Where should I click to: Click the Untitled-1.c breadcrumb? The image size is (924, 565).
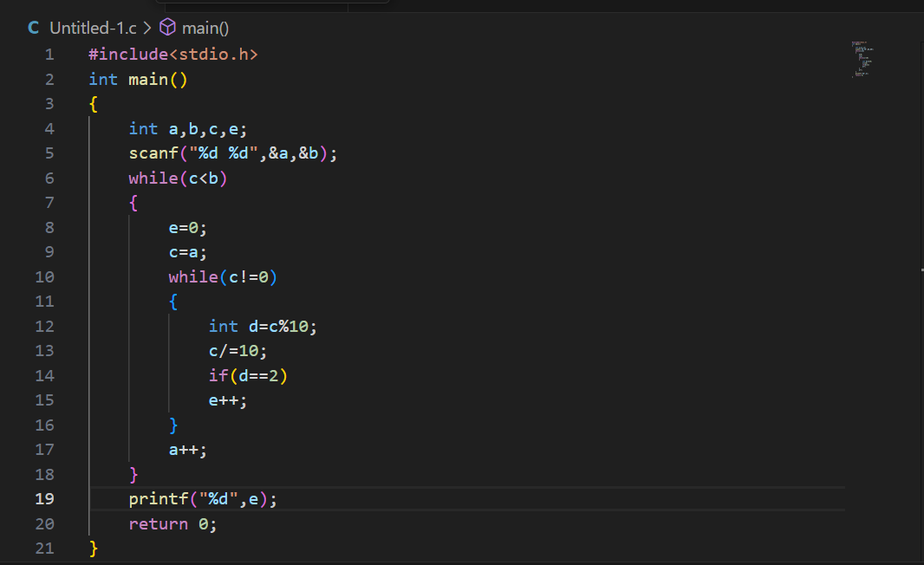coord(93,28)
